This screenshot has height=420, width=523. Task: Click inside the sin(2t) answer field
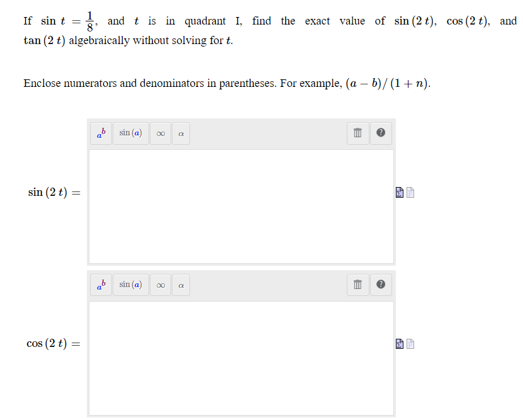[241, 206]
